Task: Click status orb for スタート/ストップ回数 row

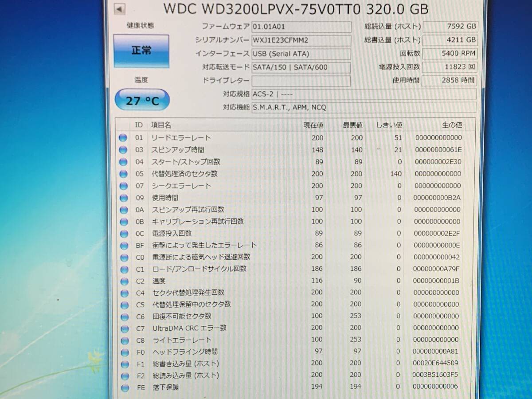Action: point(123,162)
